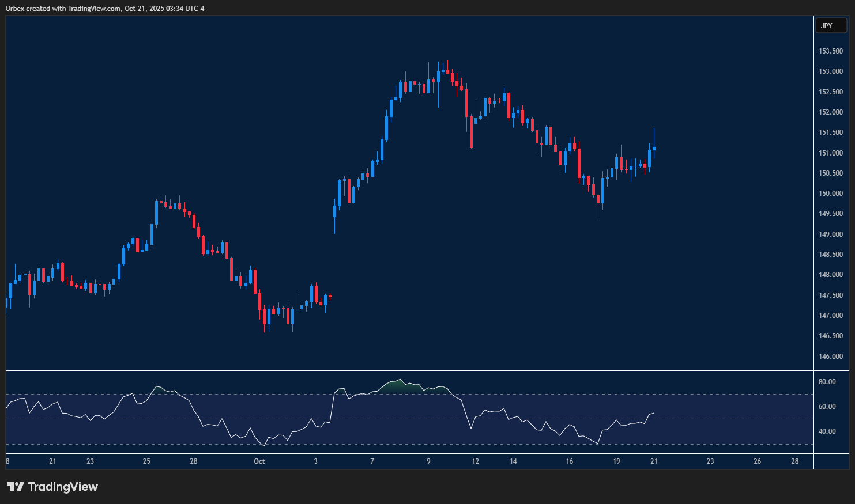This screenshot has width=855, height=504.
Task: Select the 153.500 price axis label
Action: [x=830, y=51]
